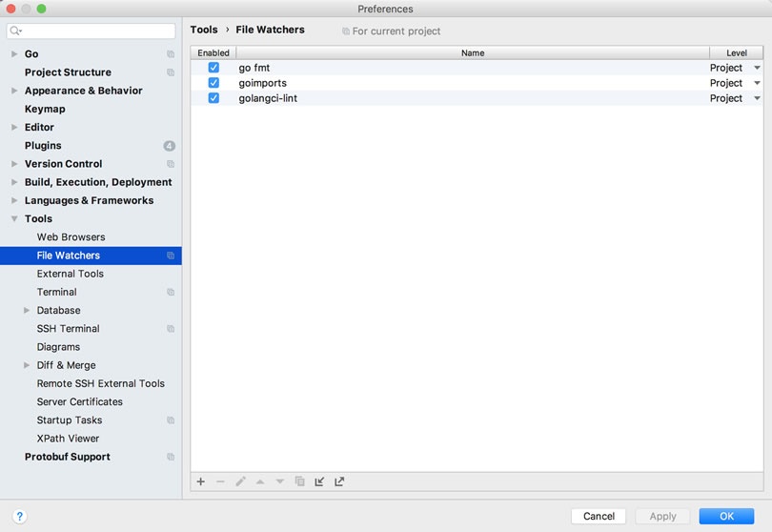
Task: Click the move down arrow icon
Action: click(x=279, y=481)
